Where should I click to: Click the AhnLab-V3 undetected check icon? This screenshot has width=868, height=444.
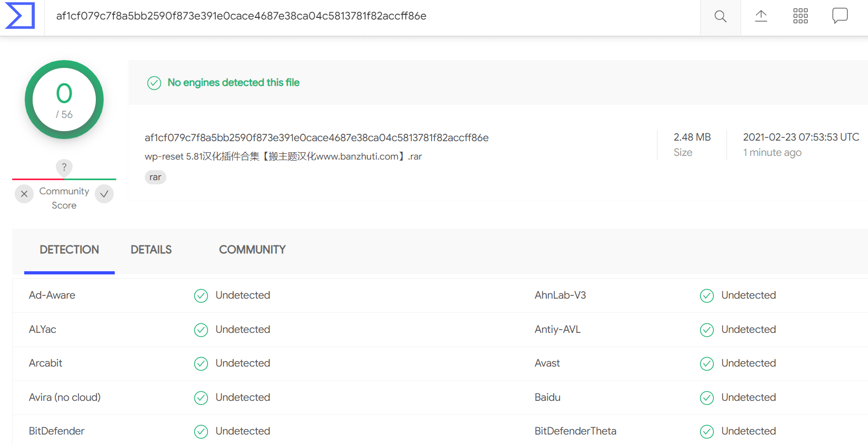click(x=707, y=295)
